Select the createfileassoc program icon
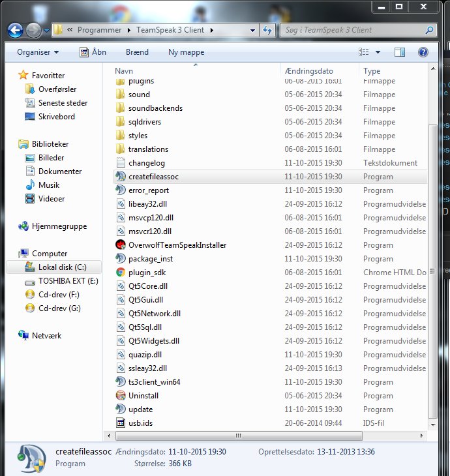 121,176
